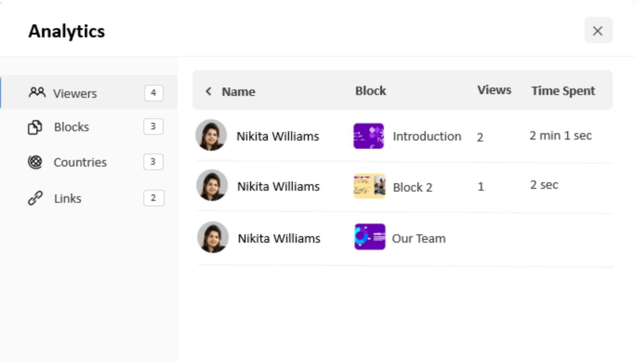This screenshot has width=644, height=362.
Task: Click the Our Team block thumbnail
Action: coord(370,237)
